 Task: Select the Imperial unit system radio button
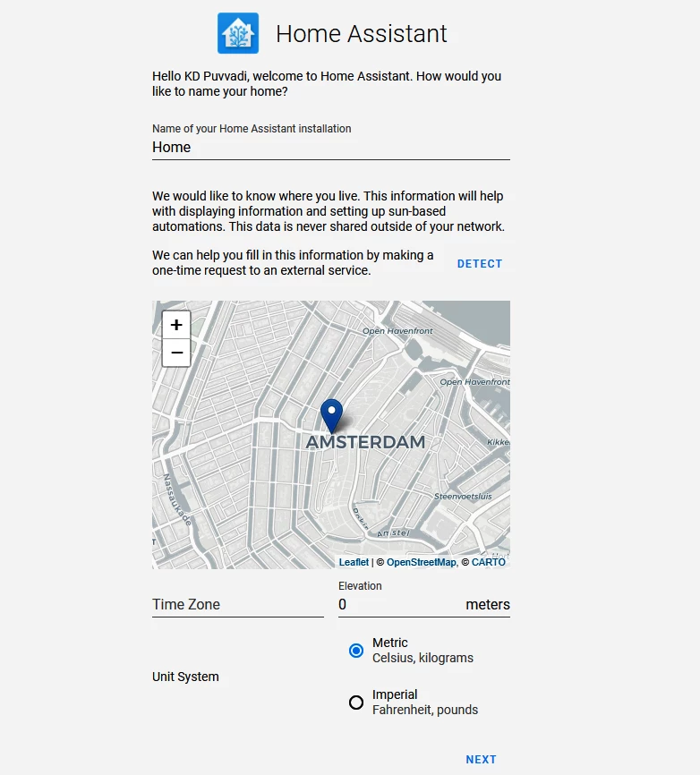coord(356,703)
